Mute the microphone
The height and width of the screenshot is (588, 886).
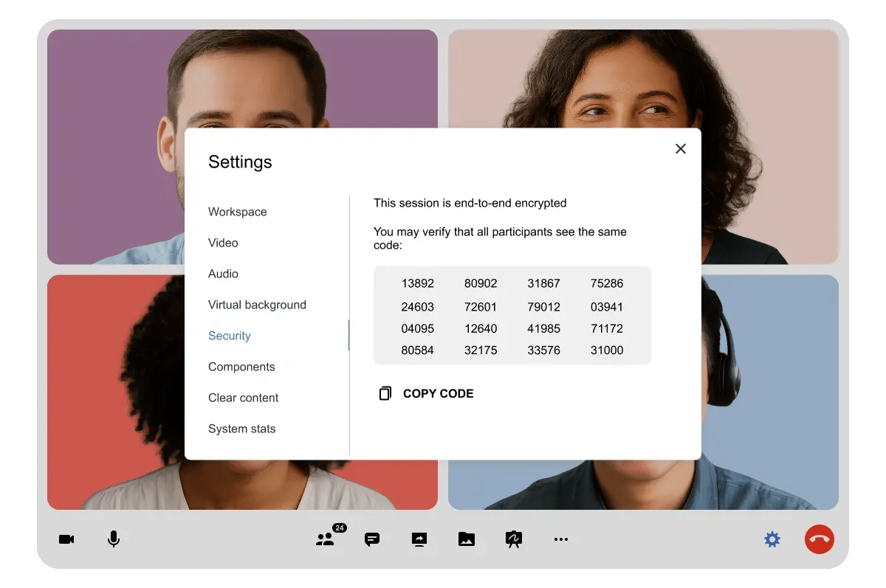(114, 539)
